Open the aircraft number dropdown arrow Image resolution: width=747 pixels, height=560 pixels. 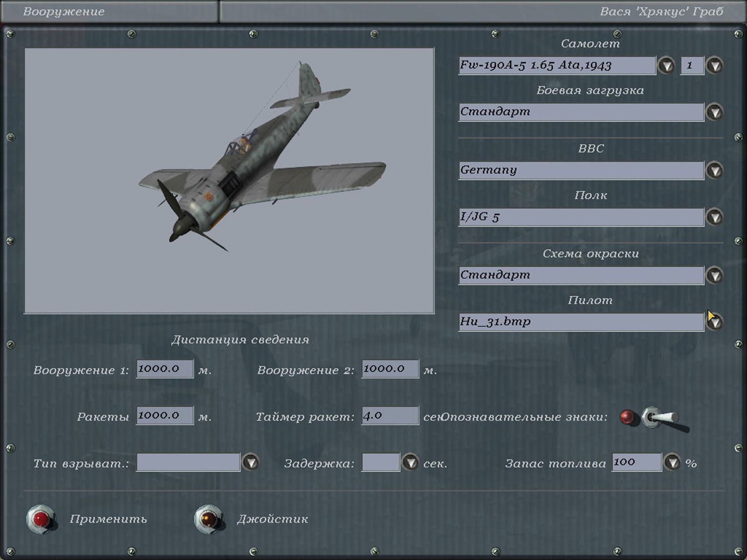pyautogui.click(x=715, y=65)
